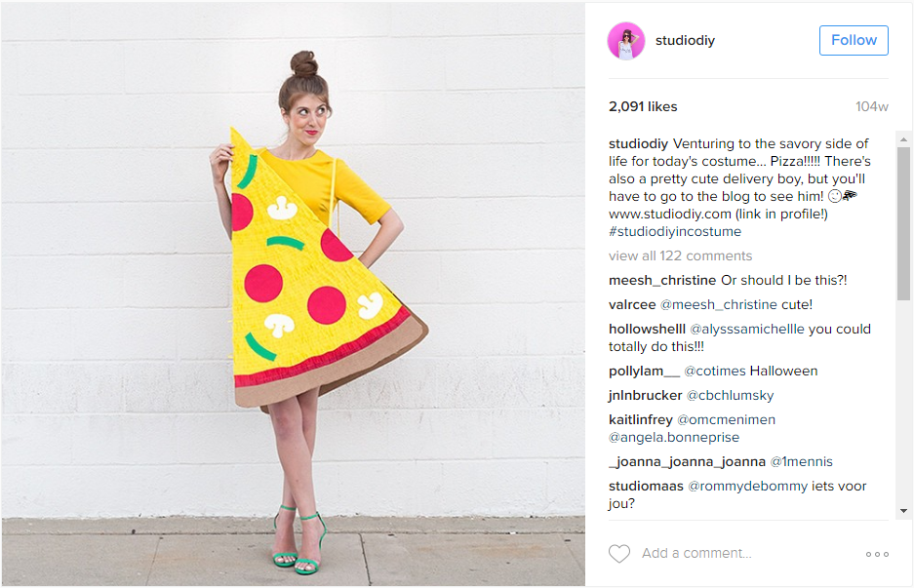Open the @angela.bonneprise mention
Viewport: 914px width, 588px height.
coord(674,438)
